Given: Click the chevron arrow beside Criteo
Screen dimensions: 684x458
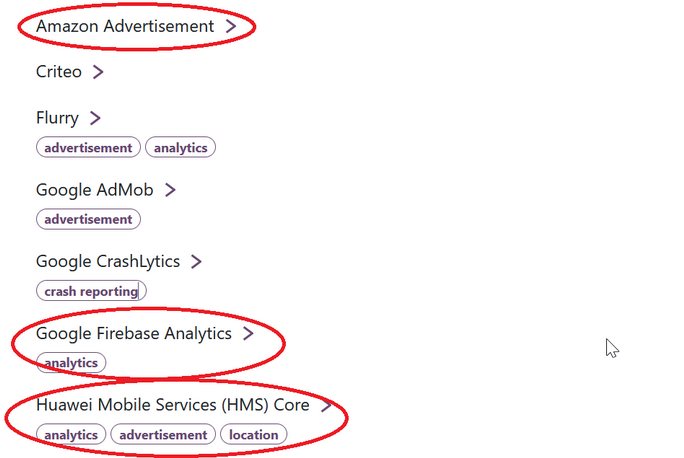Looking at the screenshot, I should 98,72.
